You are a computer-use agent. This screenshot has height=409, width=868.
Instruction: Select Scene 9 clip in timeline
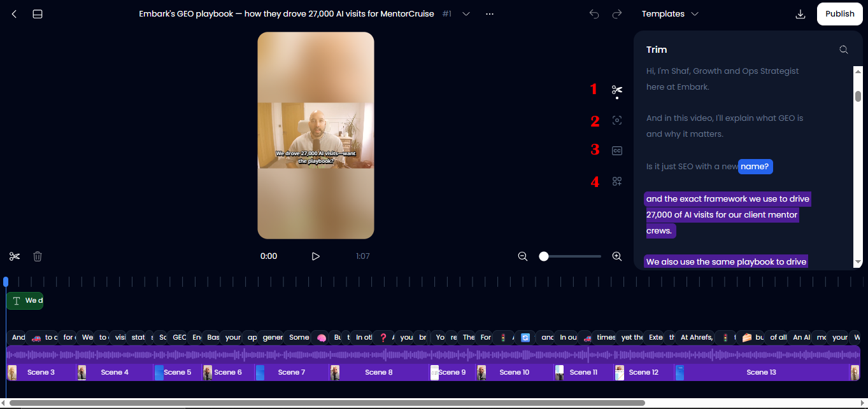click(x=452, y=372)
